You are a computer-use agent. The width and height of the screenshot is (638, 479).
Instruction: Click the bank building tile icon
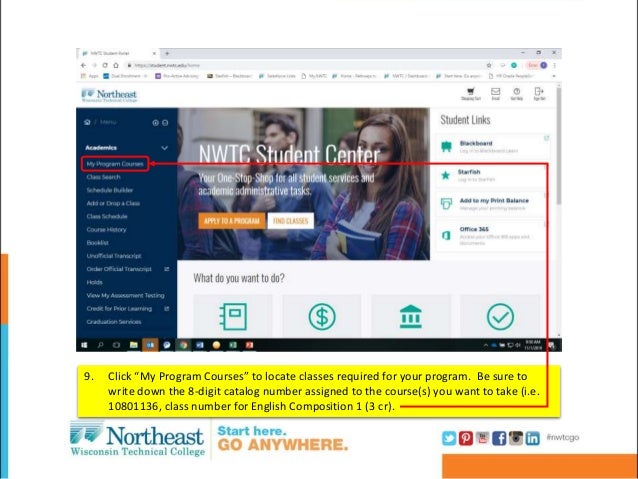[411, 316]
